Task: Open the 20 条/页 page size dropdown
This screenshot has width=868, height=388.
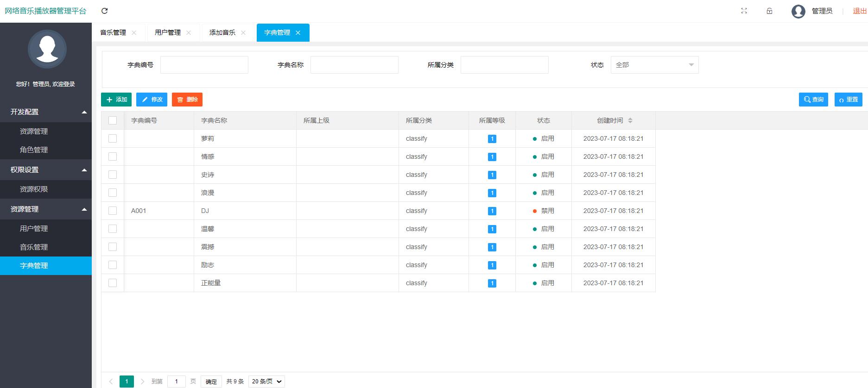Action: (266, 382)
